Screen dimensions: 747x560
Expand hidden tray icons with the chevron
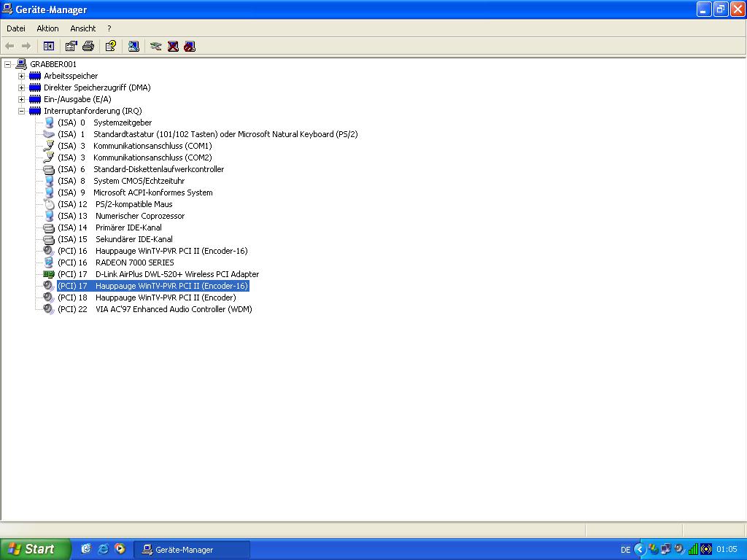tap(640, 550)
